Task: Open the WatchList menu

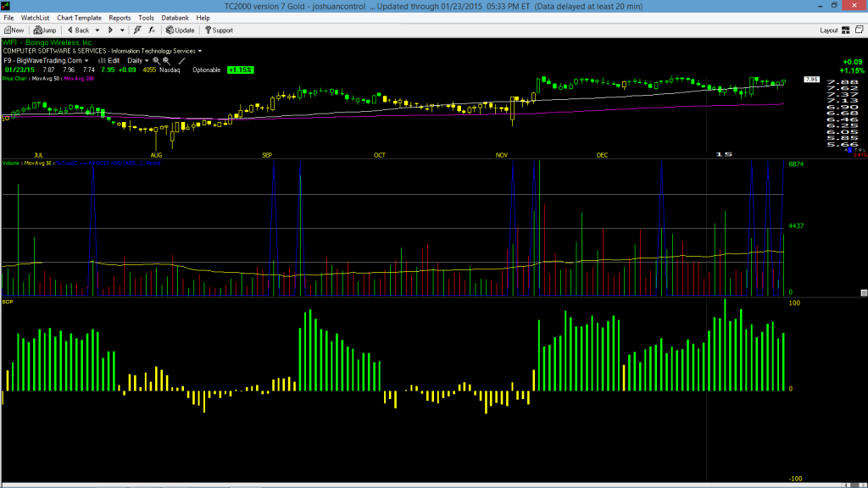Action: (35, 18)
